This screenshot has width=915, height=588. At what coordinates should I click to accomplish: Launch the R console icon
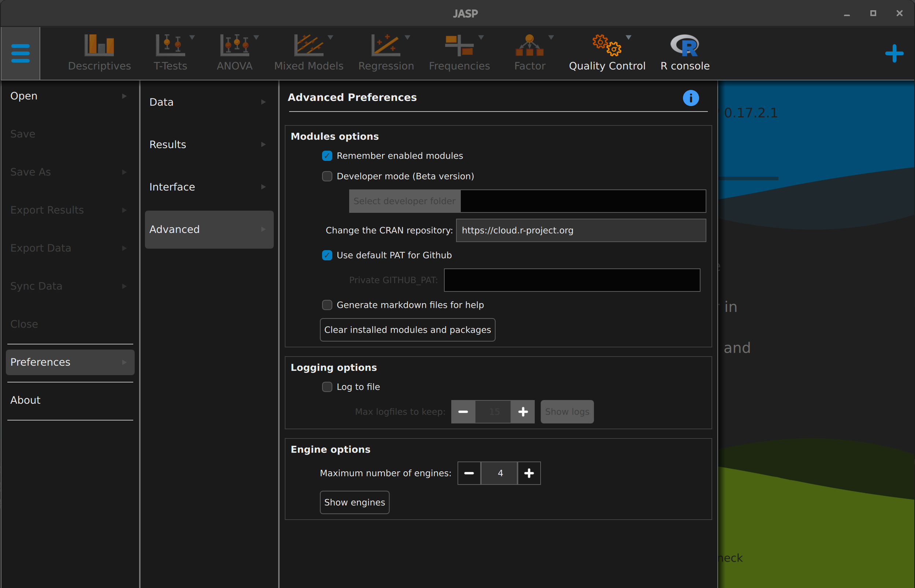[x=685, y=46]
